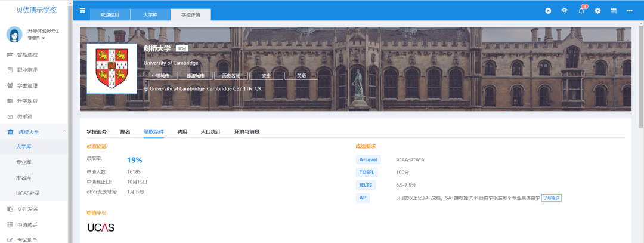This screenshot has width=644, height=243.
Task: Open notifications bell with badge 4
Action: [581, 11]
